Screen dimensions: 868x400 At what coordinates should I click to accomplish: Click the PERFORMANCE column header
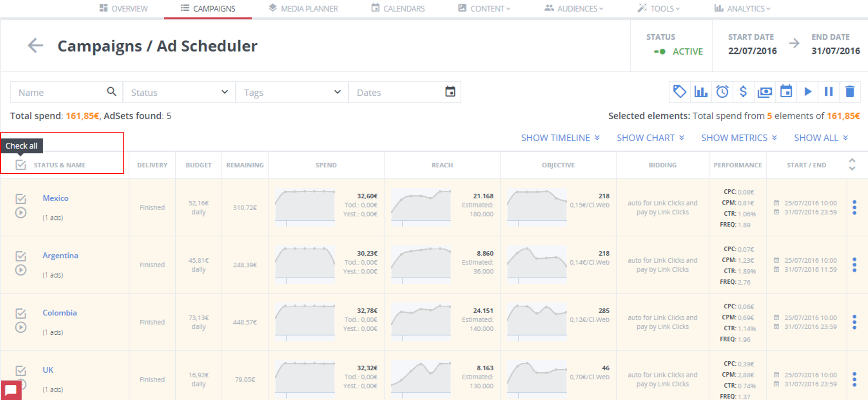tap(738, 165)
